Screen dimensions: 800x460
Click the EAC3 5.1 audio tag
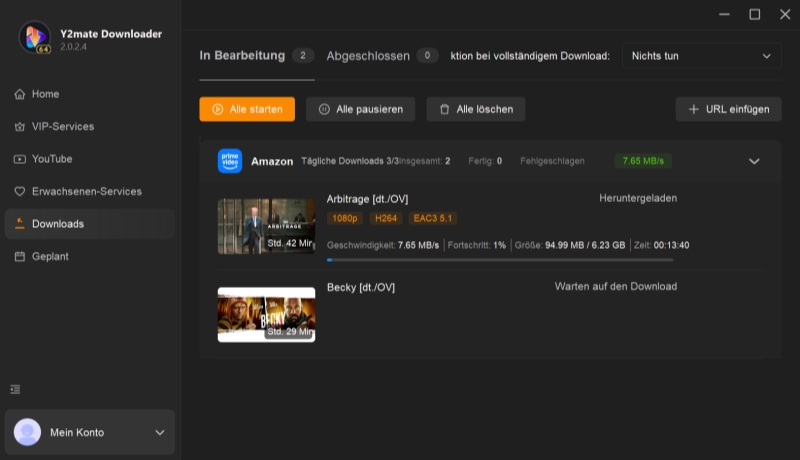point(433,218)
